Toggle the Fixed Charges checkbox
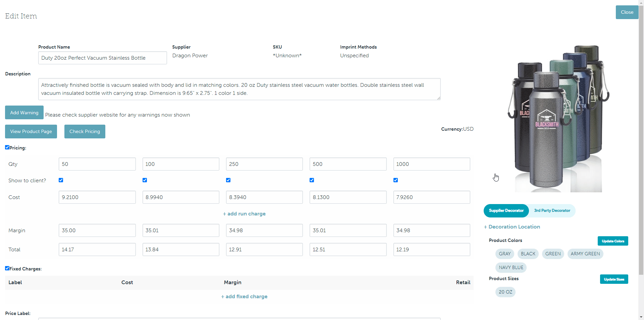The height and width of the screenshot is (320, 644). (7, 268)
